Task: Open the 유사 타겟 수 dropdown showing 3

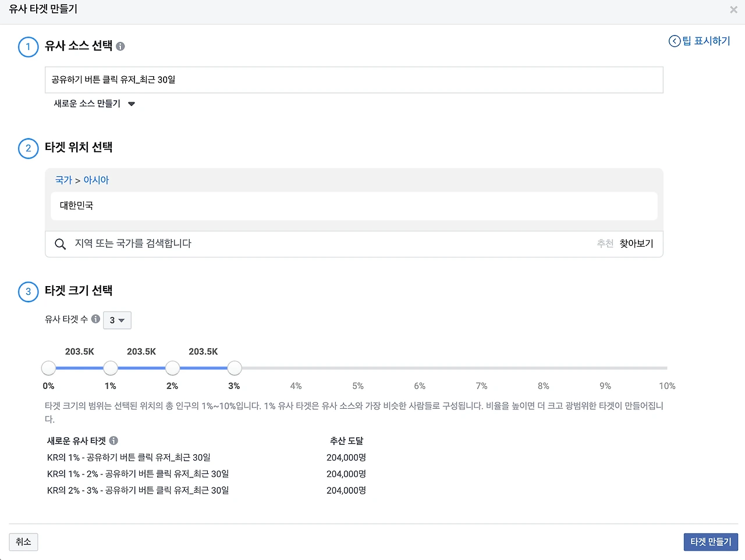Action: tap(117, 320)
